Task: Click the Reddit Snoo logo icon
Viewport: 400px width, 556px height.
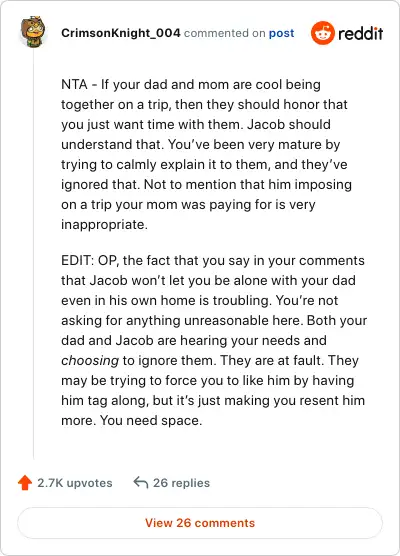Action: point(322,33)
